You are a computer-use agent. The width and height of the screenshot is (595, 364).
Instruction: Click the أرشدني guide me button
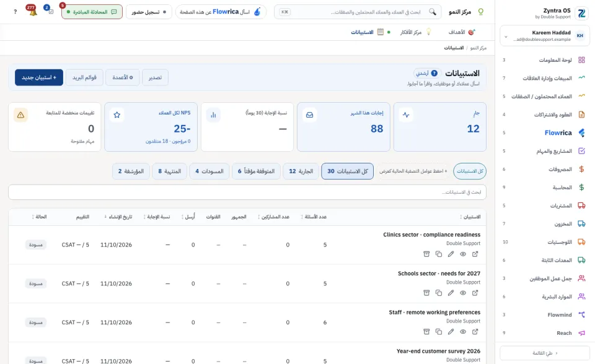point(427,73)
